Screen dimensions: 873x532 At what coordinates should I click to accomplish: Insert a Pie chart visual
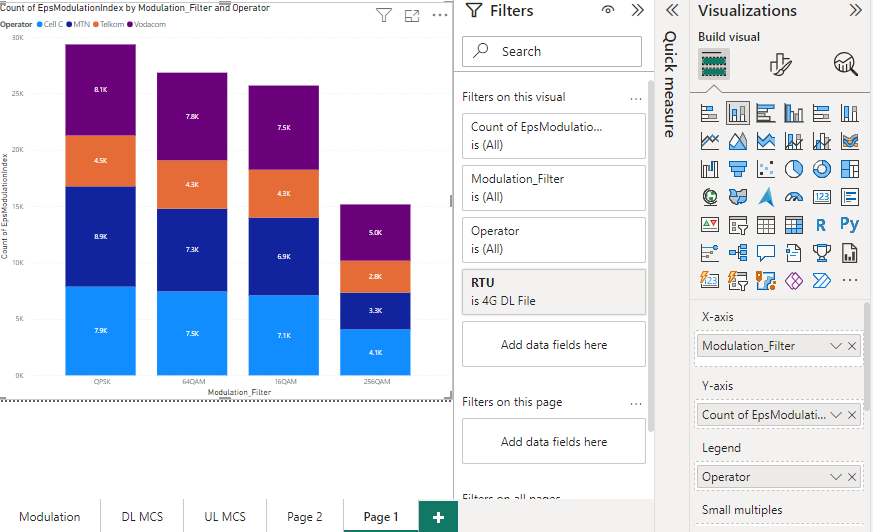[793, 169]
